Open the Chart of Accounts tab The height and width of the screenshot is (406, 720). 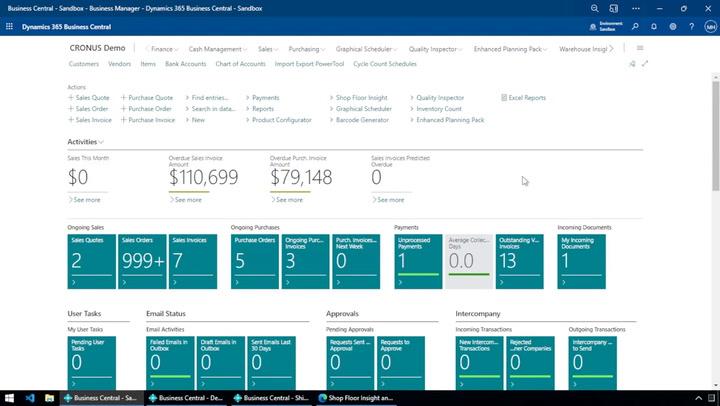tap(240, 63)
